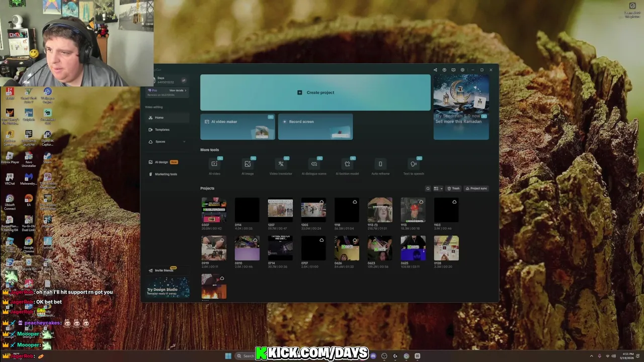Click Invite friends in sidebar
Viewport: 644px width, 362px height.
pyautogui.click(x=164, y=270)
